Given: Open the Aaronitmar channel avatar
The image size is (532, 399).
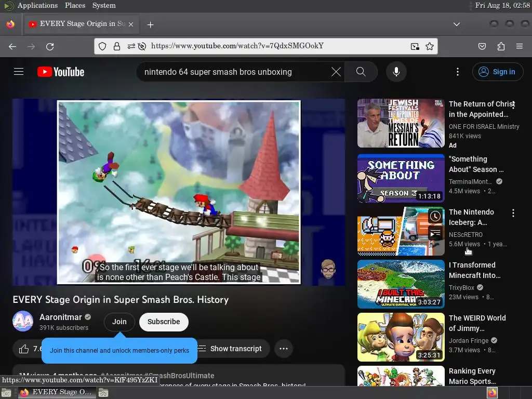Looking at the screenshot, I should point(23,321).
